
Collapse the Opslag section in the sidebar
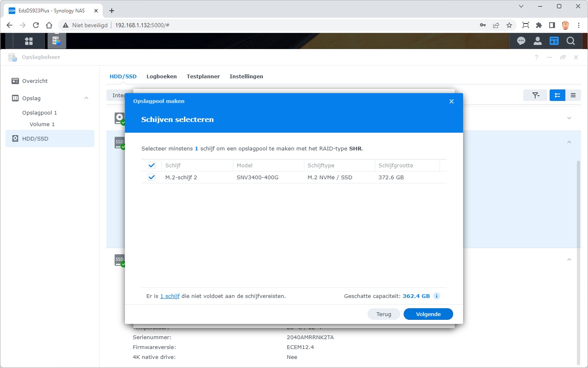86,98
